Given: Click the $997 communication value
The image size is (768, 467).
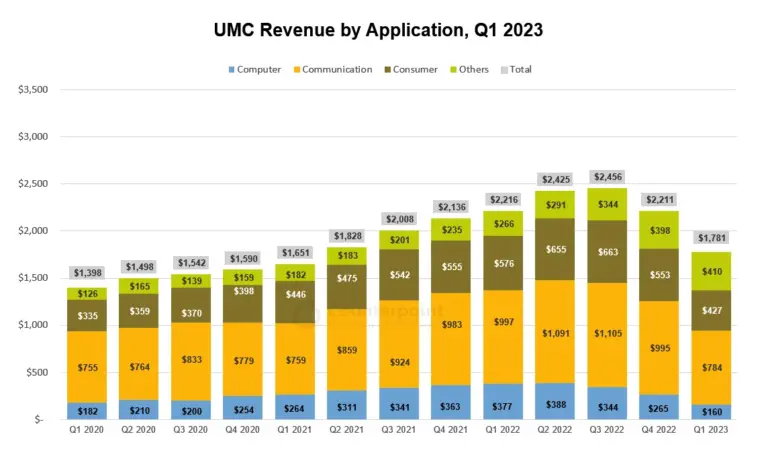Looking at the screenshot, I should (x=504, y=322).
